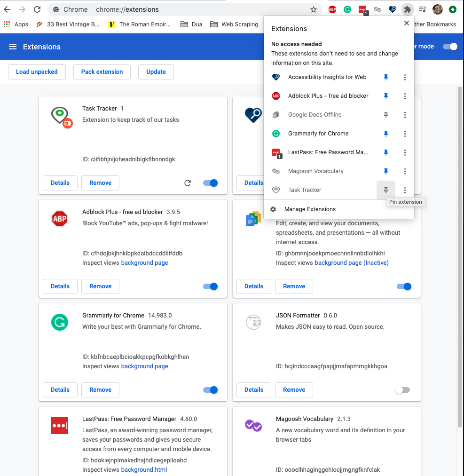Screen dimensions: 464x476
Task: Select Adblock Plus in the popup list
Action: tap(320, 96)
